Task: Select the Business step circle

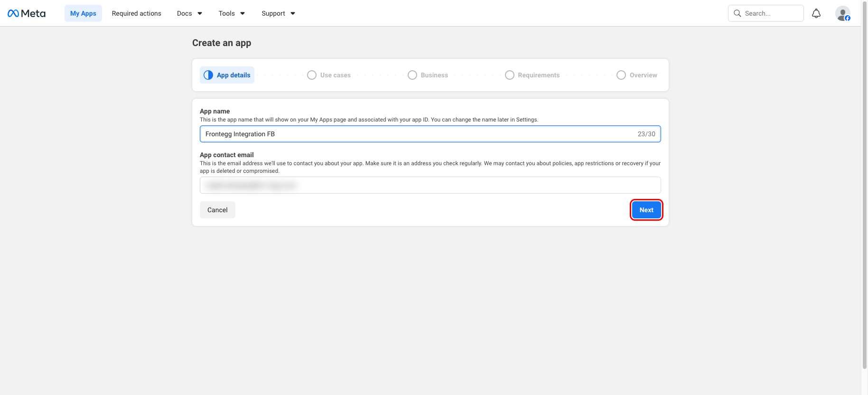Action: pyautogui.click(x=412, y=75)
